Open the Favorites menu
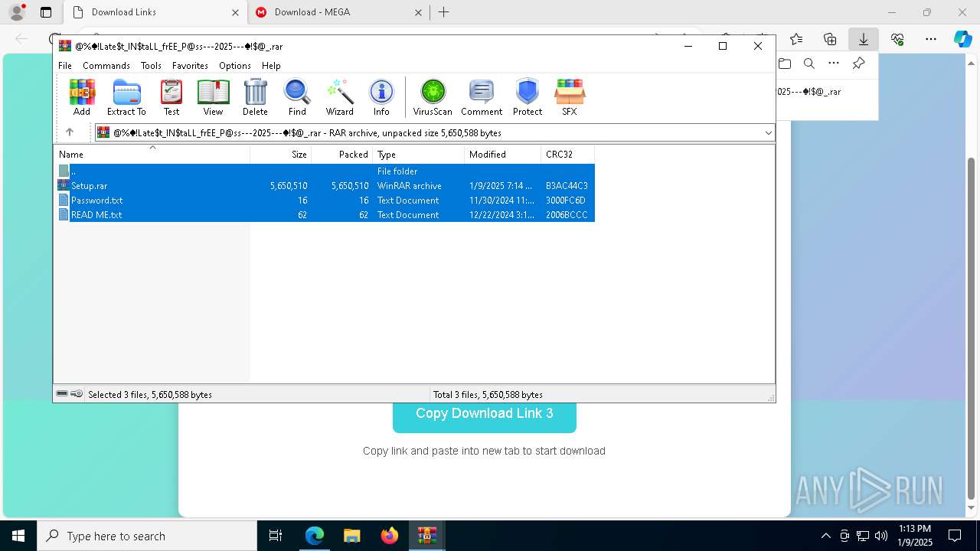980x551 pixels. point(190,66)
